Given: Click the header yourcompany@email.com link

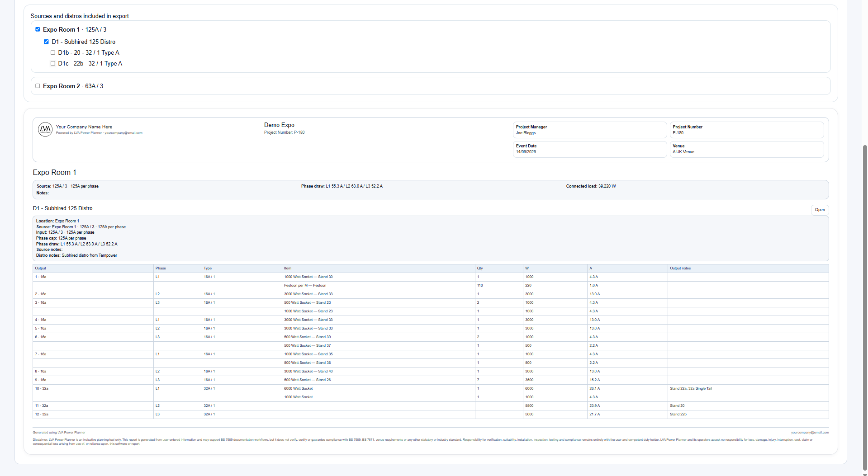Looking at the screenshot, I should [123, 133].
